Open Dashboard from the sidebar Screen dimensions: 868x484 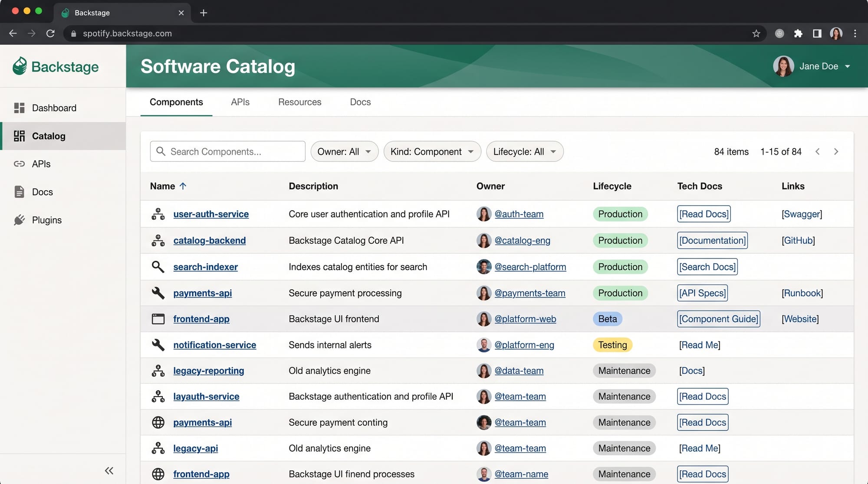click(x=54, y=108)
